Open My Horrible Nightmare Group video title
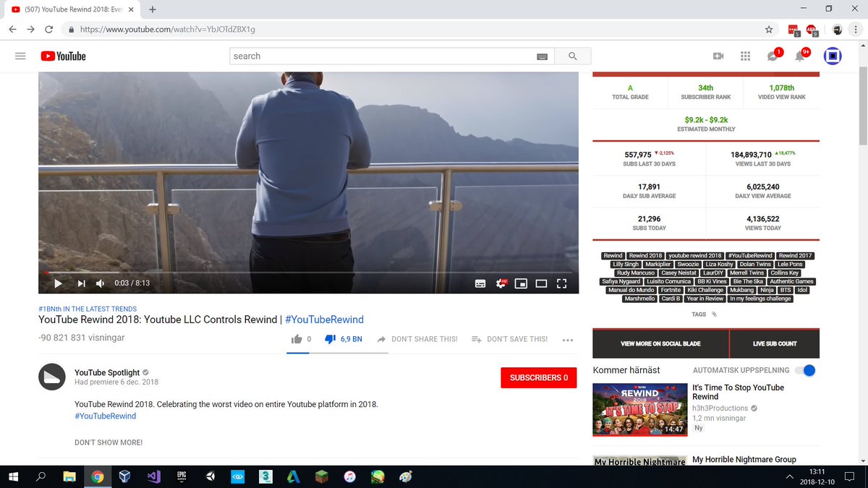Image resolution: width=868 pixels, height=488 pixels. coord(744,459)
